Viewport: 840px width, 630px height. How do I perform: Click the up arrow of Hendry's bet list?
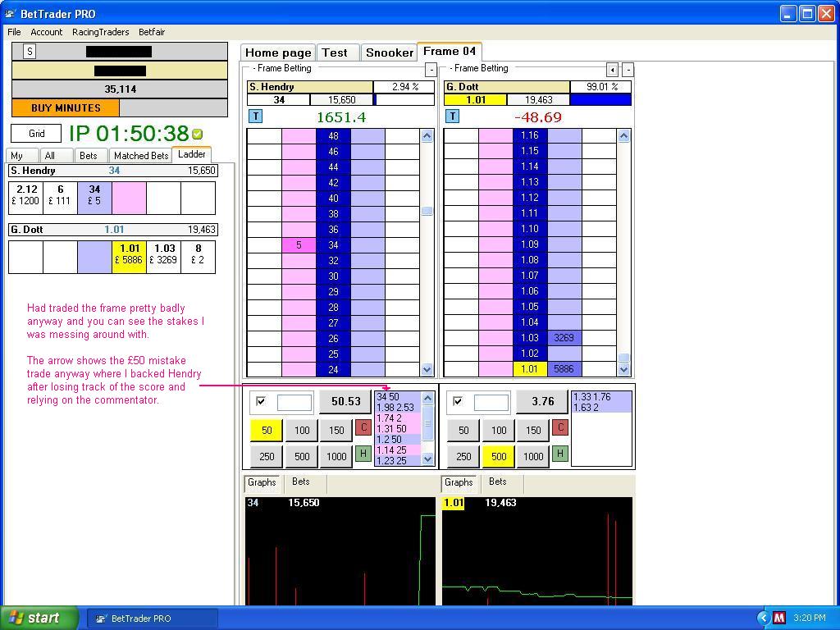pos(427,398)
